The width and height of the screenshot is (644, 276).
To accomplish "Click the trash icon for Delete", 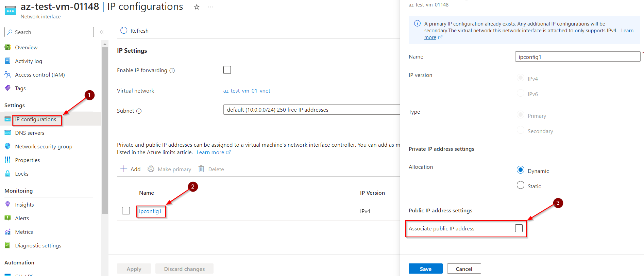I will 201,169.
